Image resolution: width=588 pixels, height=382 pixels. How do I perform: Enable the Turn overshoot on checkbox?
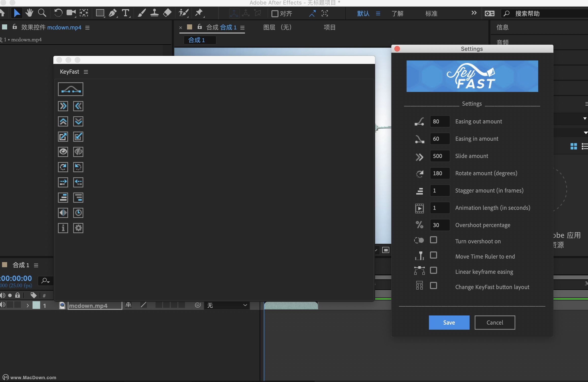pos(433,240)
